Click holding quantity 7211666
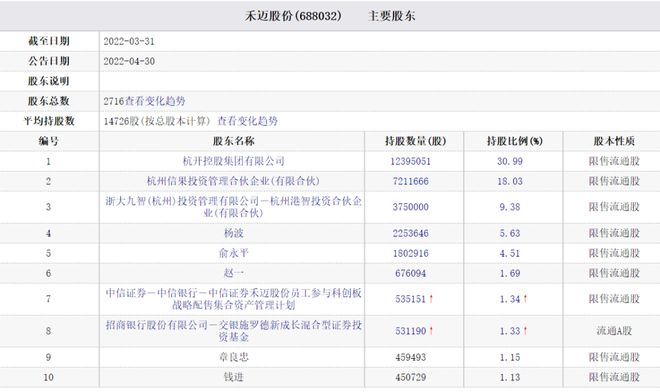The image size is (660, 392). tap(410, 181)
